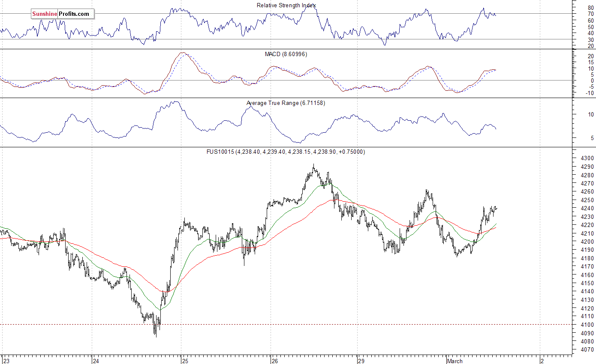Click the RSI 70 axis label
Viewport: 596px width, 364px height.
point(591,14)
